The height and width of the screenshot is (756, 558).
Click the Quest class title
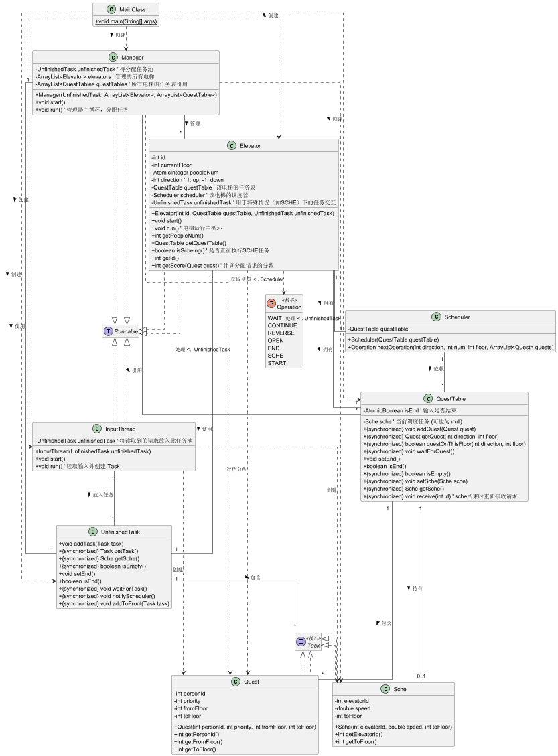pyautogui.click(x=251, y=682)
